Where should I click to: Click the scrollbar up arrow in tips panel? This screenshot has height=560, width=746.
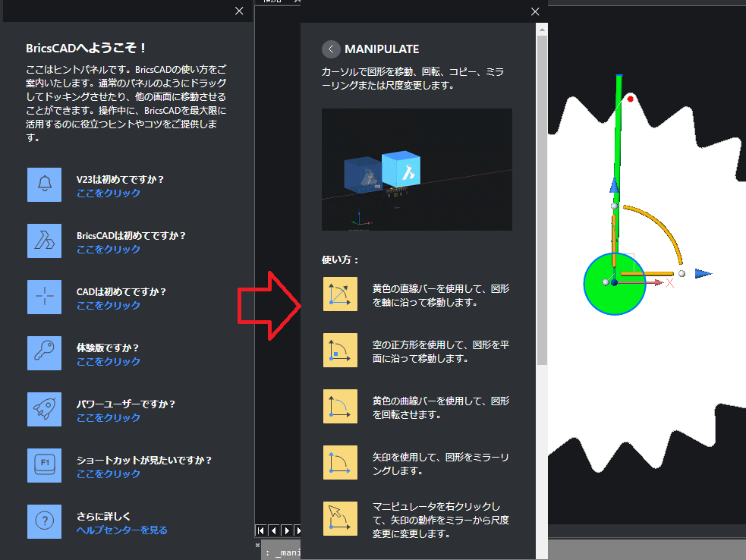click(542, 30)
